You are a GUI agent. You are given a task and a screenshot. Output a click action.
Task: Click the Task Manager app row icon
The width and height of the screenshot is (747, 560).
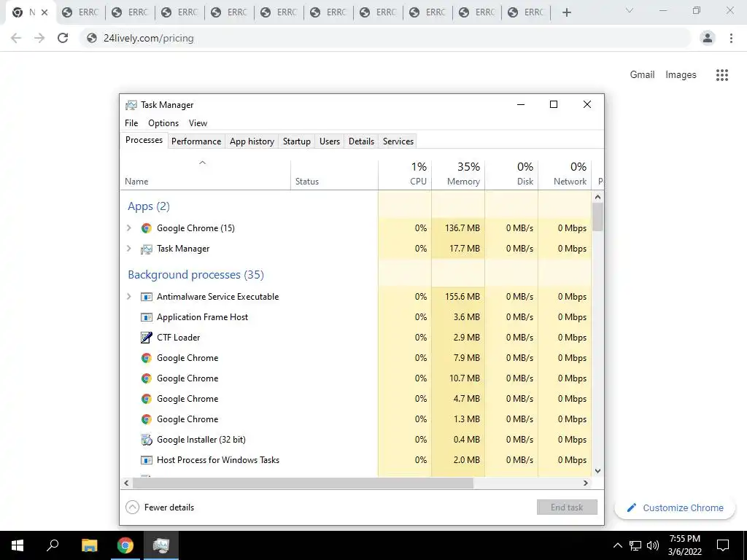(x=146, y=249)
